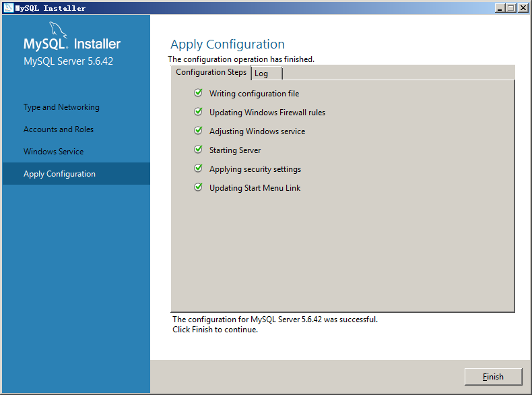
Task: Click the Finish button
Action: click(493, 376)
